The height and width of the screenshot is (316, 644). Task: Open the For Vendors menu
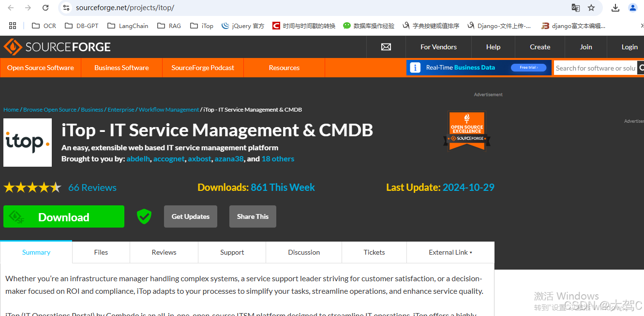coord(438,47)
